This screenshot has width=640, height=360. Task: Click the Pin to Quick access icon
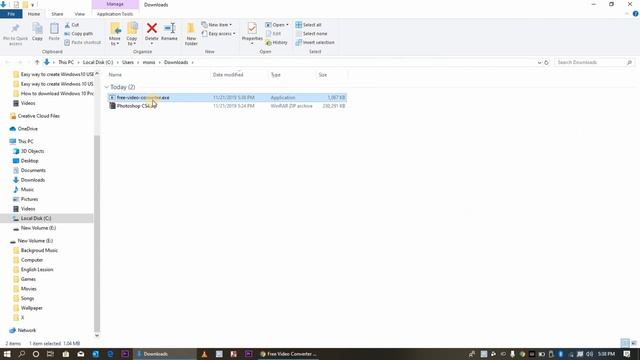(x=16, y=33)
